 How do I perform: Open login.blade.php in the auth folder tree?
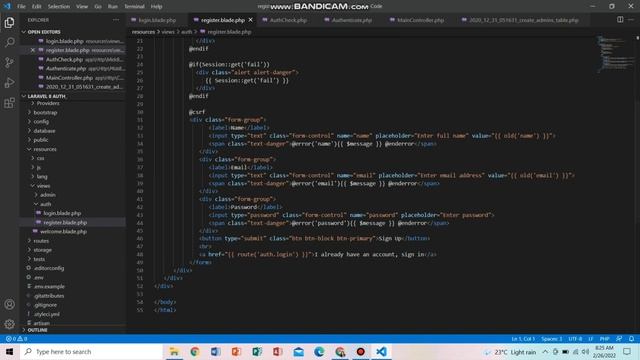click(x=62, y=213)
